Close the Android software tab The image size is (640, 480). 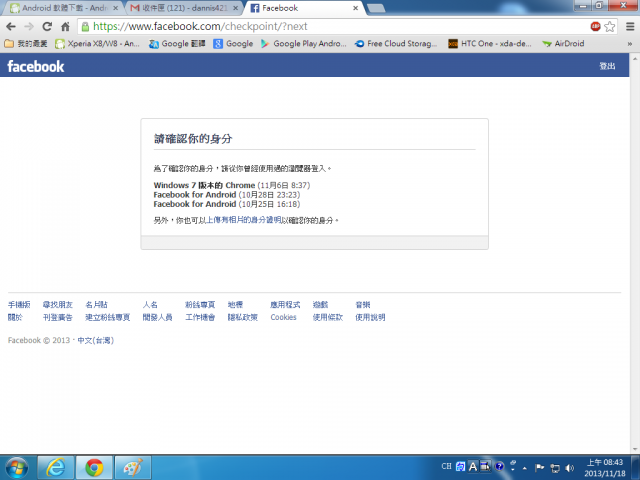pos(116,8)
